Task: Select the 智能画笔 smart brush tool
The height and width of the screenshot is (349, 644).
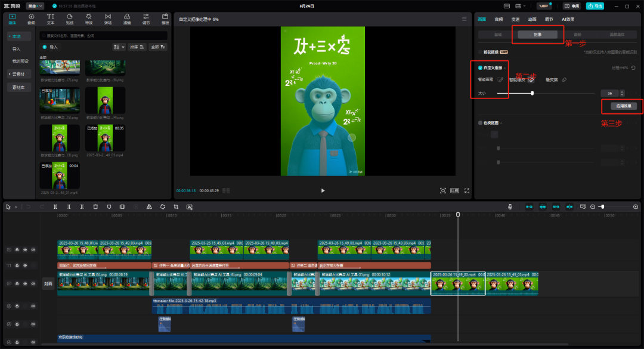Action: [x=500, y=79]
